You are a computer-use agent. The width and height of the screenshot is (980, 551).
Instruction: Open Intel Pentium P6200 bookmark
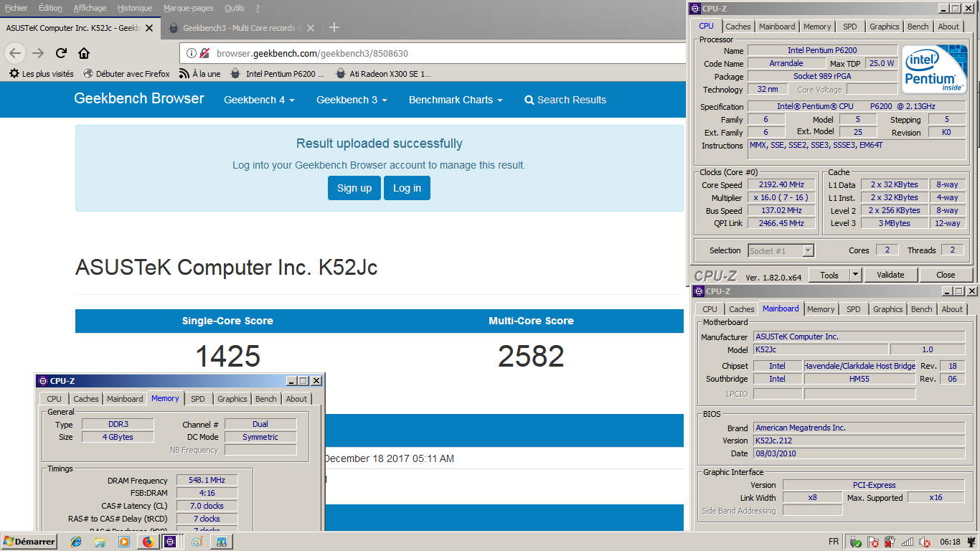point(277,73)
